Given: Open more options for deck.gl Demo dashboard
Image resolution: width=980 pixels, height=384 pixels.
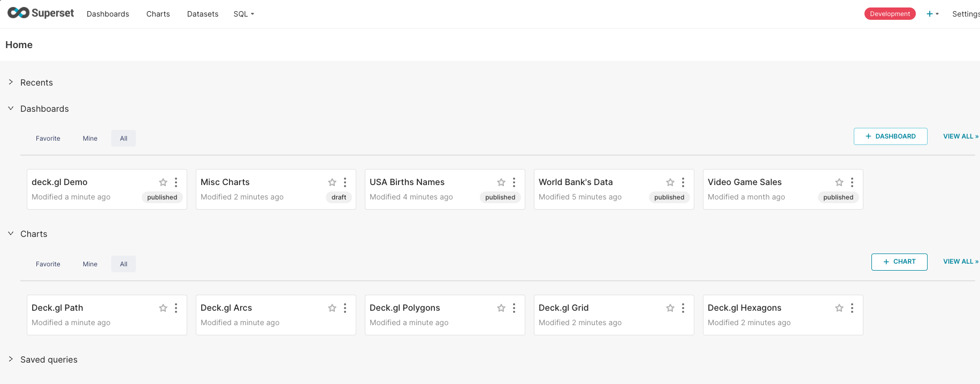Looking at the screenshot, I should click(x=176, y=182).
